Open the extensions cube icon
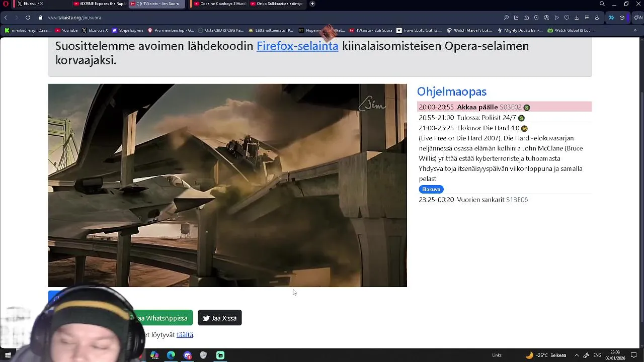 [622, 18]
